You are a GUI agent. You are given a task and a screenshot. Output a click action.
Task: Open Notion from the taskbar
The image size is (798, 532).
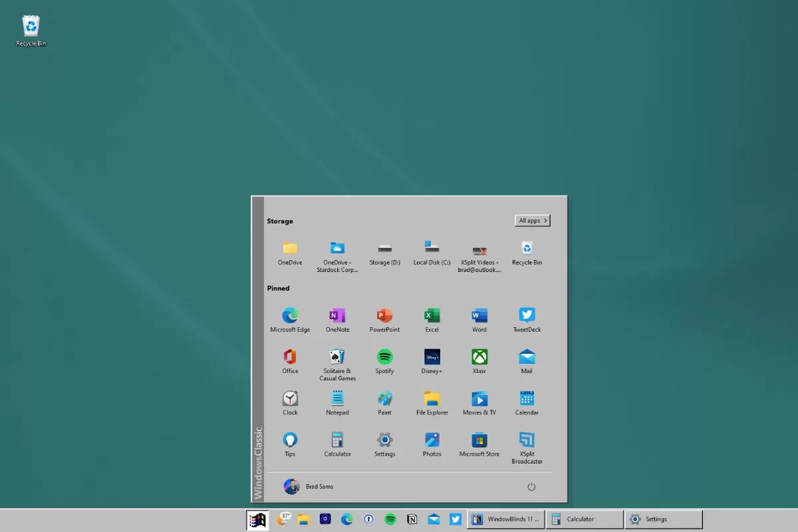(x=412, y=519)
